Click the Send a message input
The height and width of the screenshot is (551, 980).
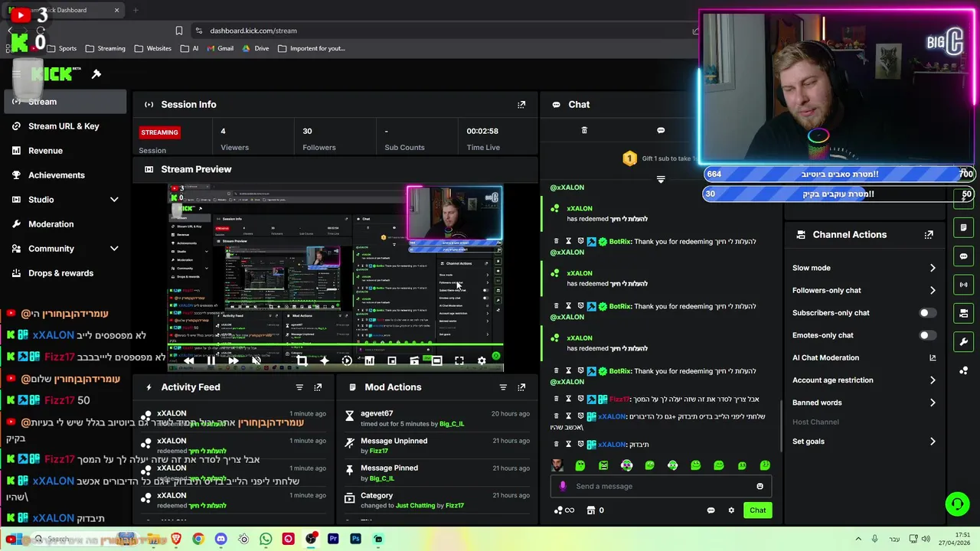[660, 486]
